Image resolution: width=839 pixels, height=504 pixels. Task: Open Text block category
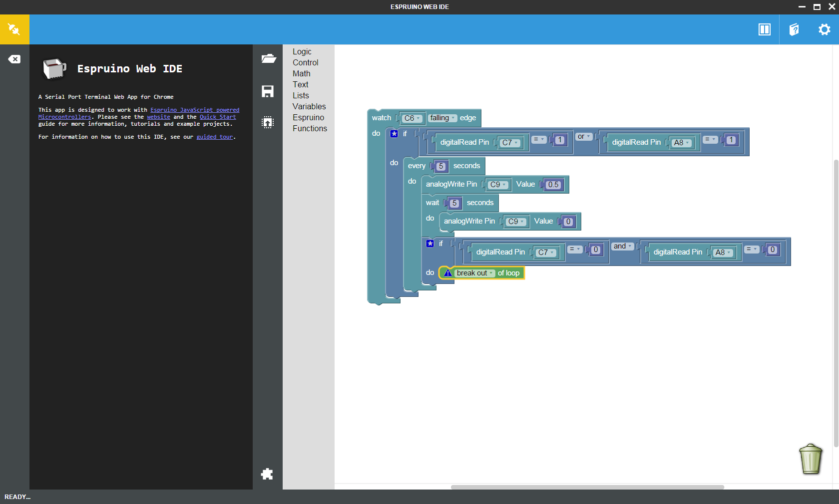(300, 84)
